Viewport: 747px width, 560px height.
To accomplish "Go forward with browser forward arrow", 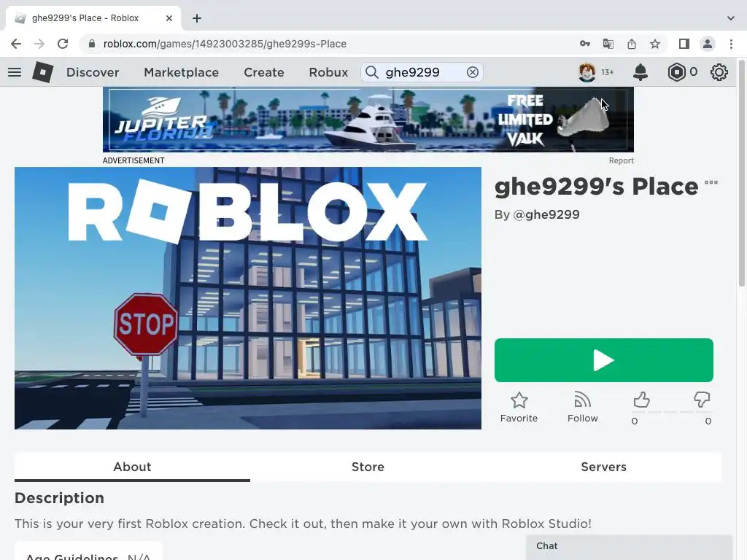I will click(39, 44).
